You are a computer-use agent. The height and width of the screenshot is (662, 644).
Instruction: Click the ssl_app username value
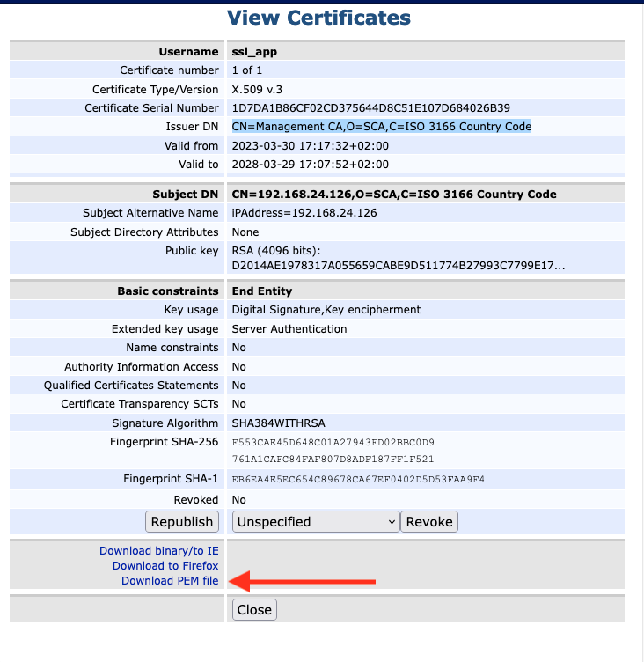point(254,51)
